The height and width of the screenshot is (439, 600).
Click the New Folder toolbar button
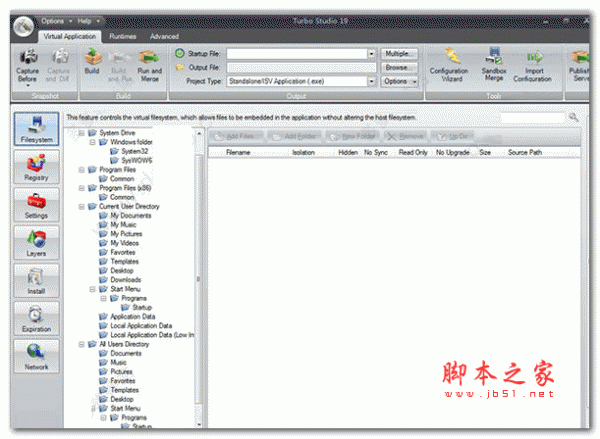pyautogui.click(x=354, y=136)
